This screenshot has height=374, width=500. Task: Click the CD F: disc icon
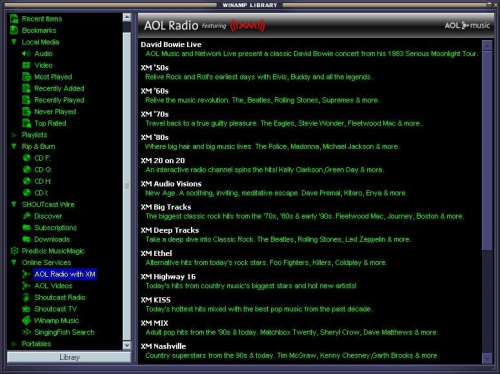click(27, 158)
